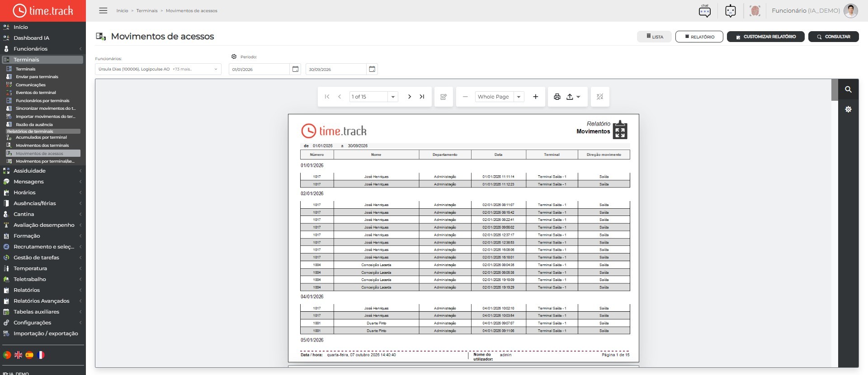The width and height of the screenshot is (868, 375).
Task: Click the CONSULTAR button
Action: 833,37
